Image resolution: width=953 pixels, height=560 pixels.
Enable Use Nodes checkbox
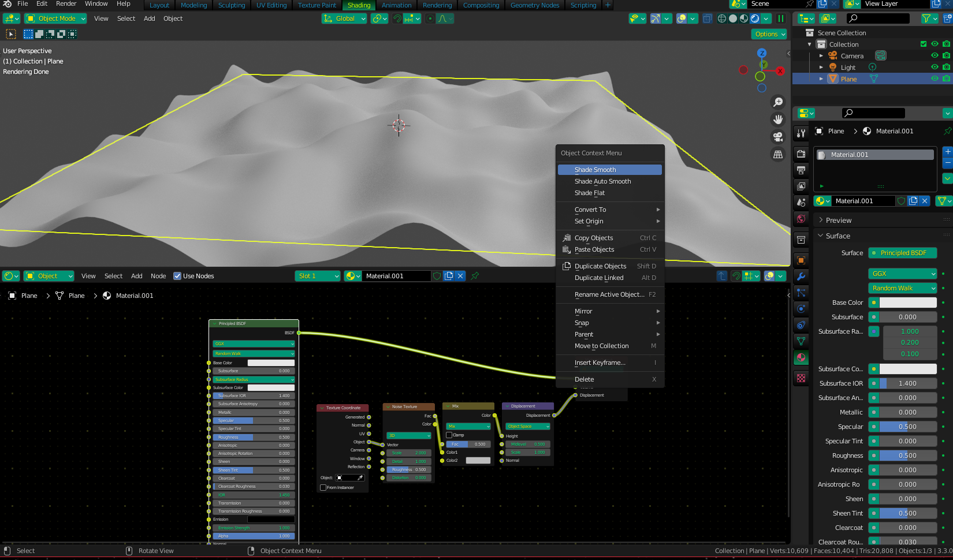[177, 276]
